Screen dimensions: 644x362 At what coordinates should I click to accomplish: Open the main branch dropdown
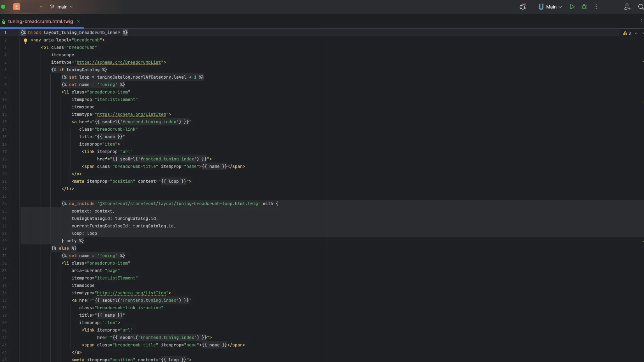click(x=61, y=7)
